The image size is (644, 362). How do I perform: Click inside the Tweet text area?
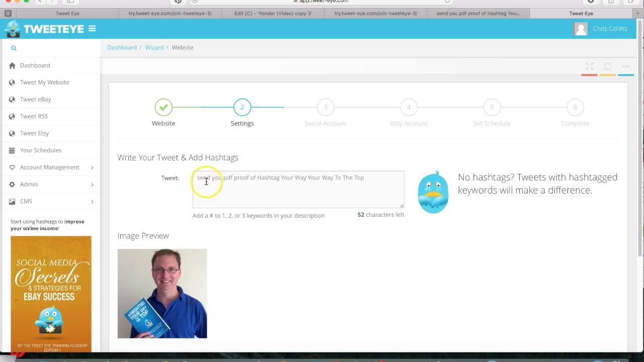coord(298,190)
